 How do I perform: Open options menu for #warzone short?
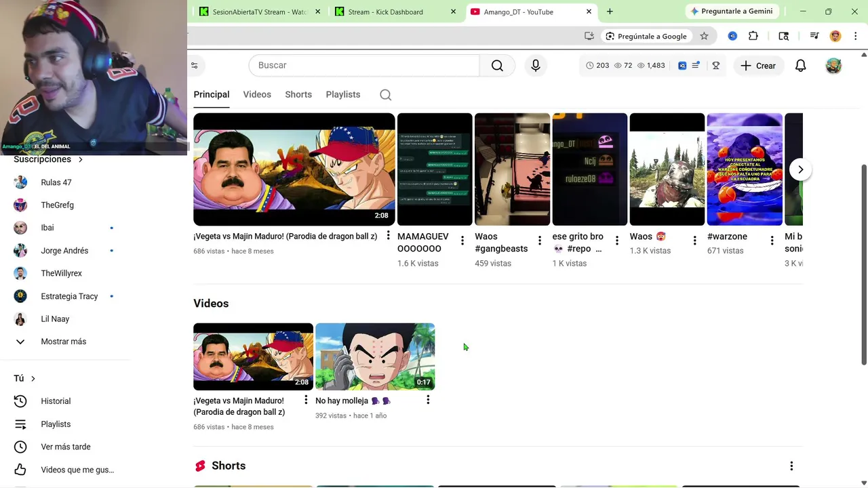point(772,240)
